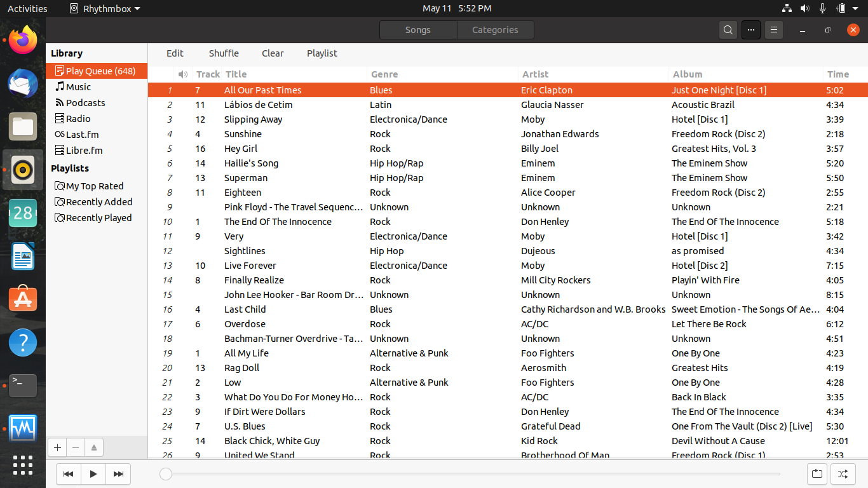Screen dimensions: 868x488
Task: Launch Firefox from the dock
Action: [x=23, y=40]
